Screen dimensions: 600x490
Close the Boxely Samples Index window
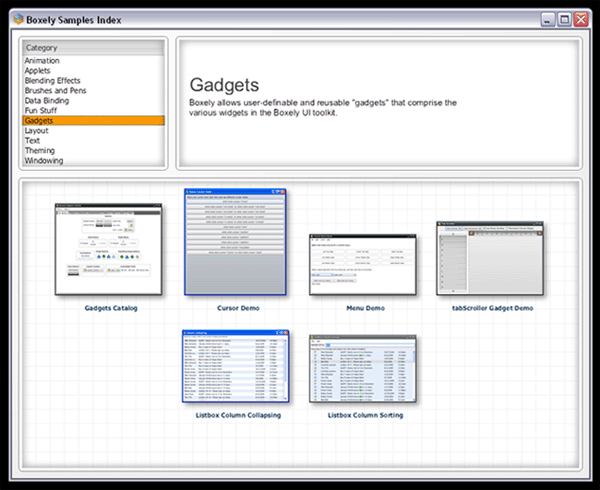click(581, 20)
